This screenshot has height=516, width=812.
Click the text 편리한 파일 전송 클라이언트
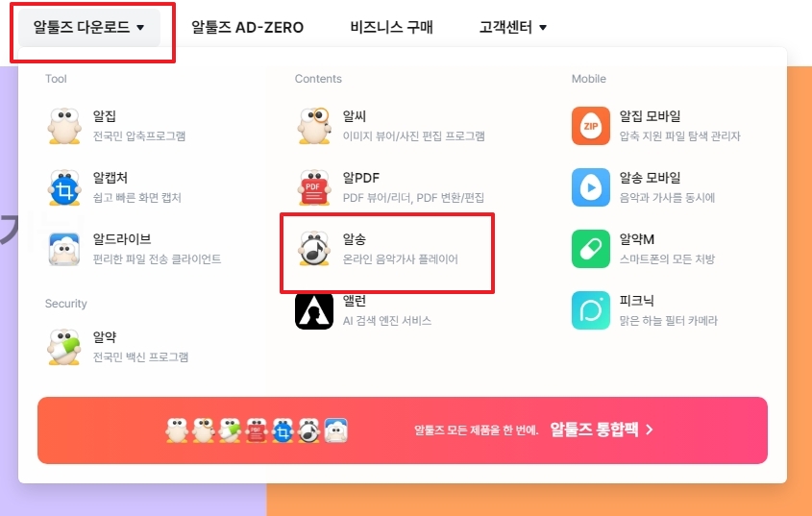point(157,259)
